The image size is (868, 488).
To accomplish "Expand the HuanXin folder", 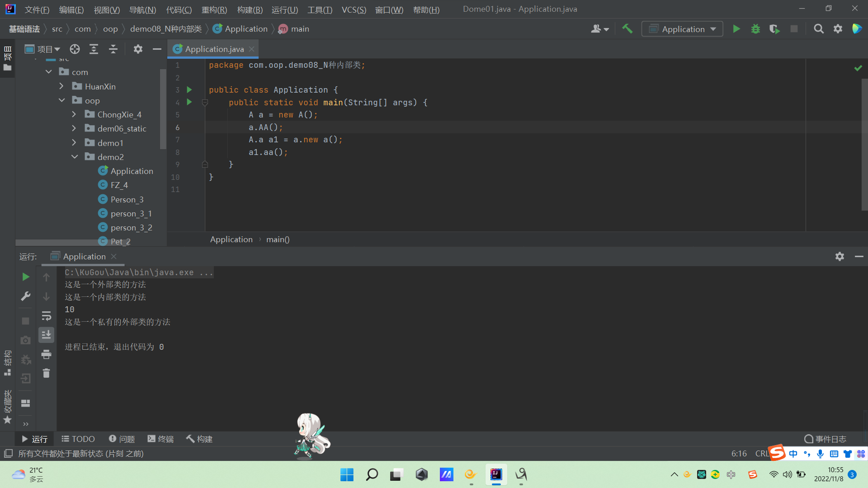I will pyautogui.click(x=61, y=86).
